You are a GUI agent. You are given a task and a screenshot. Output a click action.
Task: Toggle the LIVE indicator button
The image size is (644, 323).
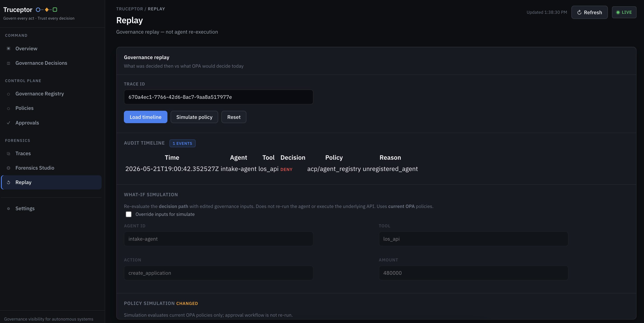624,12
